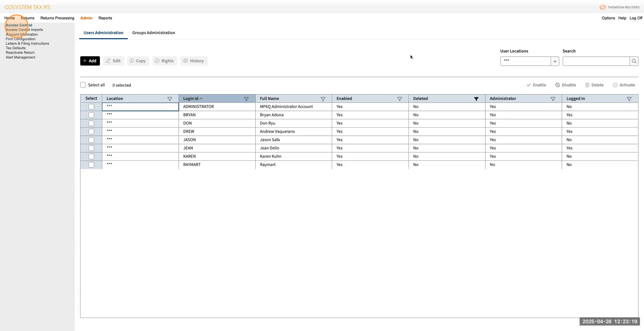Click the Jean Delin name cell
644x331 pixels.
click(x=293, y=148)
